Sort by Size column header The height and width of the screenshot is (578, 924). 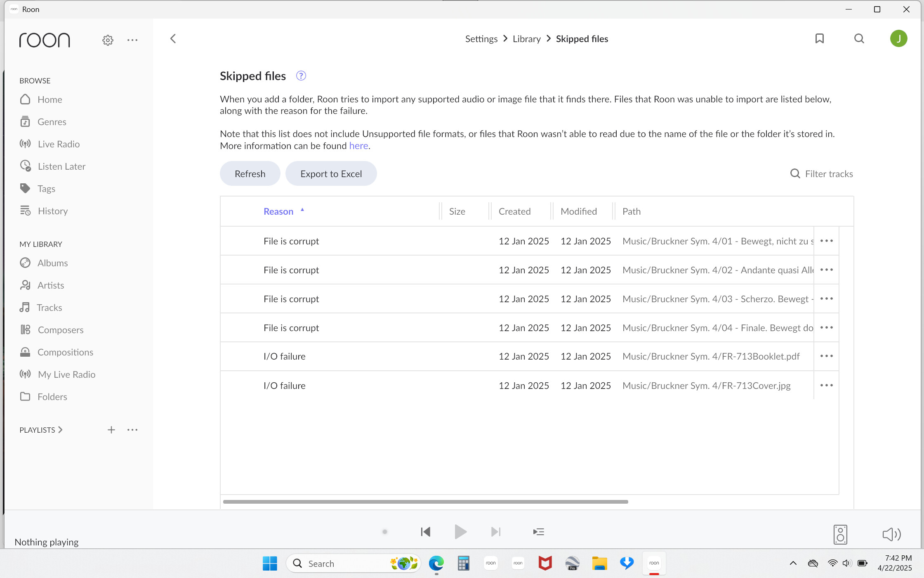pos(457,211)
